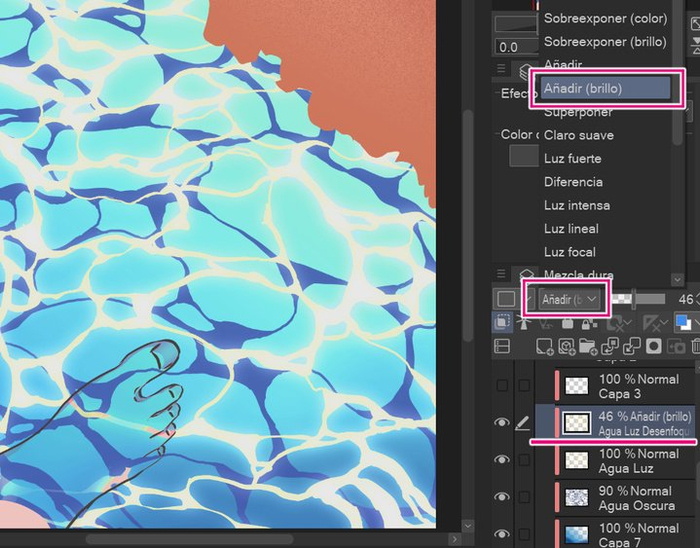This screenshot has width=700, height=548.
Task: Click the Capa 7 layer thumbnail
Action: tap(576, 535)
